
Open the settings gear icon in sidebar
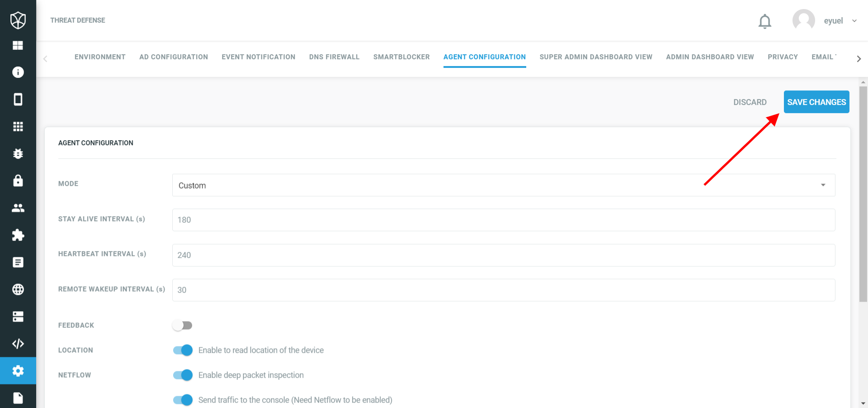pyautogui.click(x=18, y=371)
